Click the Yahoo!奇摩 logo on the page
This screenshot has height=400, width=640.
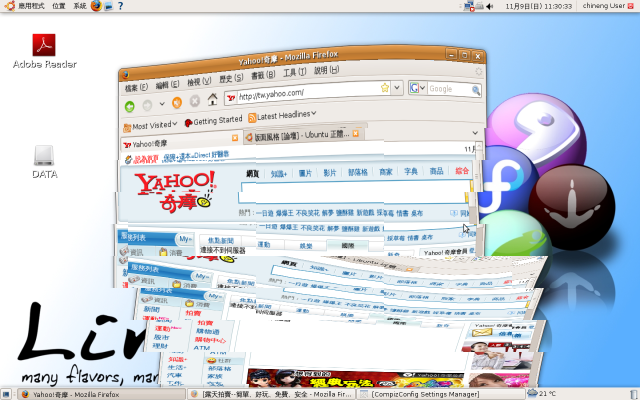[176, 192]
